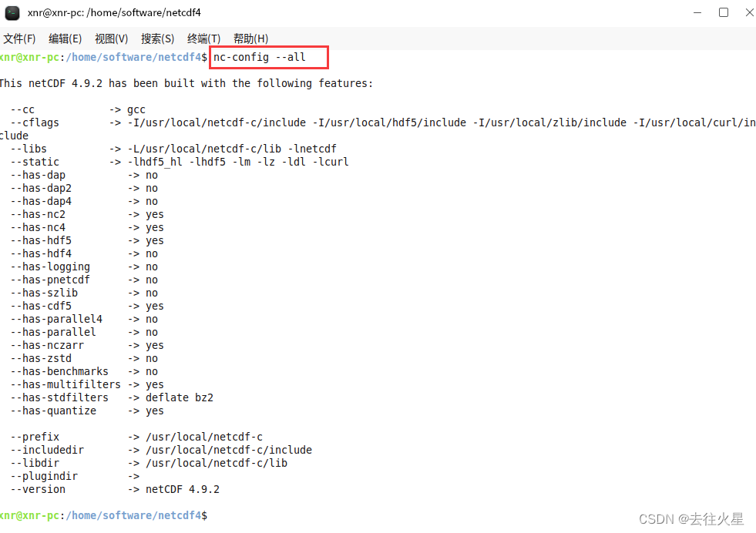Maximize the terminal window
This screenshot has width=756, height=533.
(723, 12)
